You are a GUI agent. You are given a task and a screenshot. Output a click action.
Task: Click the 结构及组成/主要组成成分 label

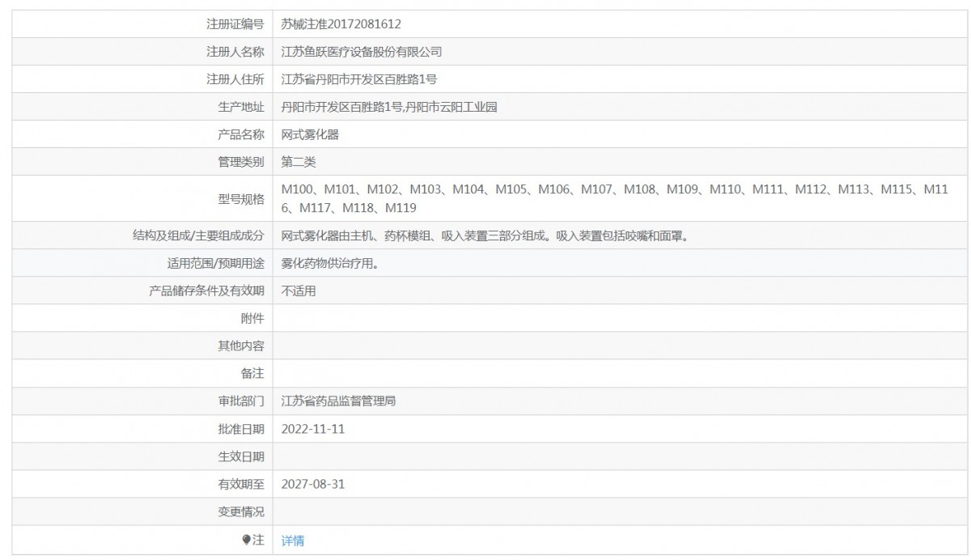pyautogui.click(x=198, y=236)
